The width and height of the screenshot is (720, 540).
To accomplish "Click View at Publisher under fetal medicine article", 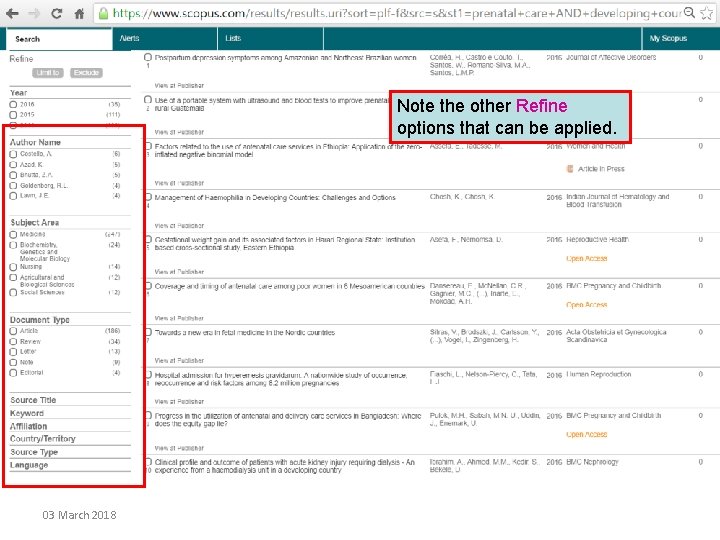I will coord(179,360).
